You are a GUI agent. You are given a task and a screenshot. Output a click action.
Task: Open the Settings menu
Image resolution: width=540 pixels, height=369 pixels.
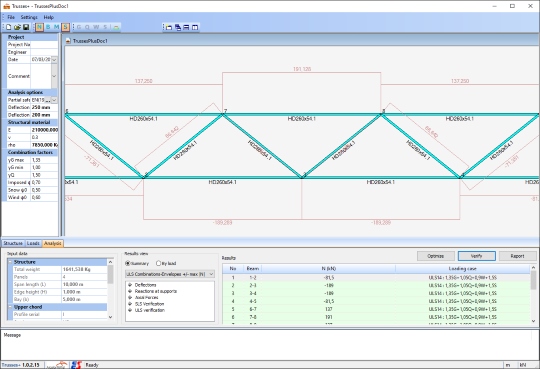[x=29, y=17]
